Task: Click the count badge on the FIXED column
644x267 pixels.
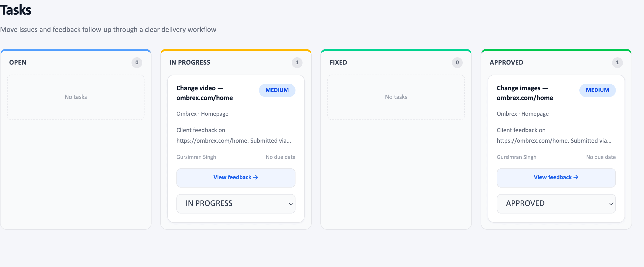Action: 457,62
